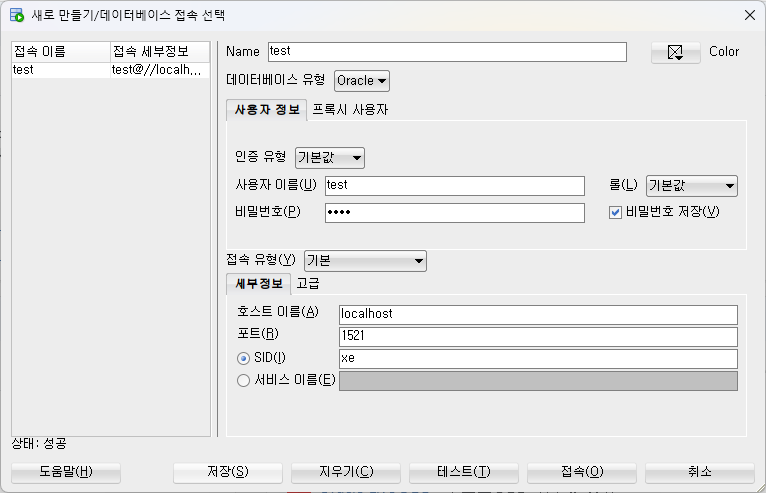Switch to the 프록시 사용자 tab

350,110
